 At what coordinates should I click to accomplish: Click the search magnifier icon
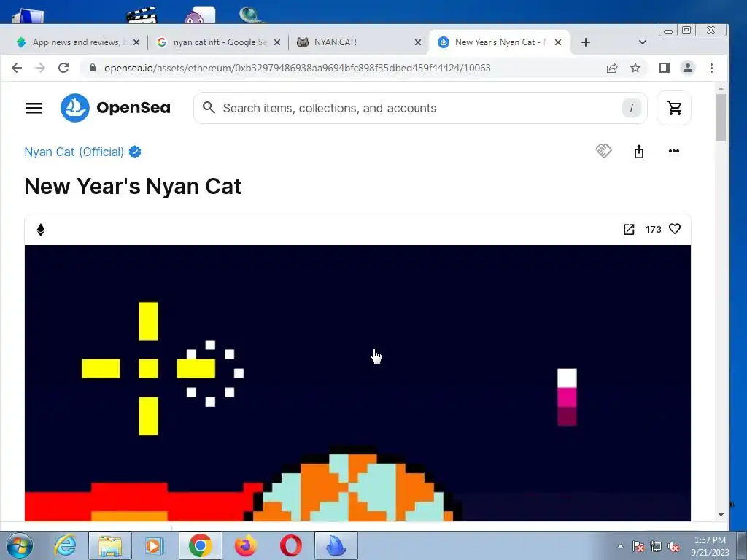(209, 108)
